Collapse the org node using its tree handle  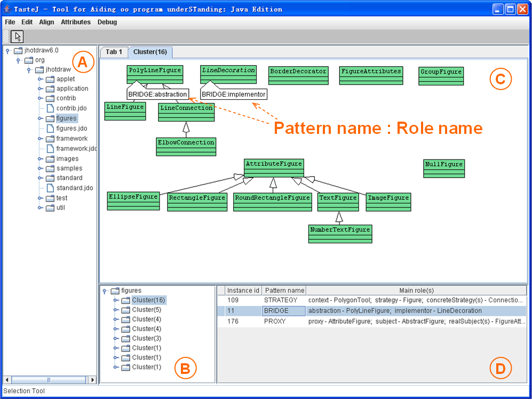(19, 60)
